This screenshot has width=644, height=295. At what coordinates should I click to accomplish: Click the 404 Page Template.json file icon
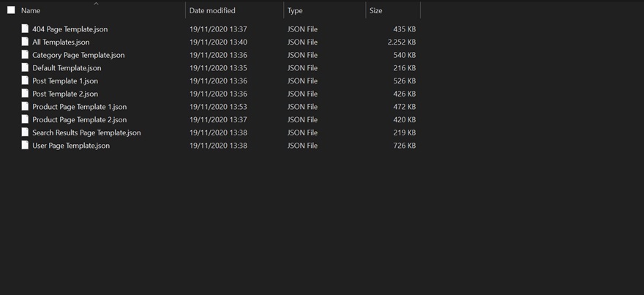click(x=25, y=29)
